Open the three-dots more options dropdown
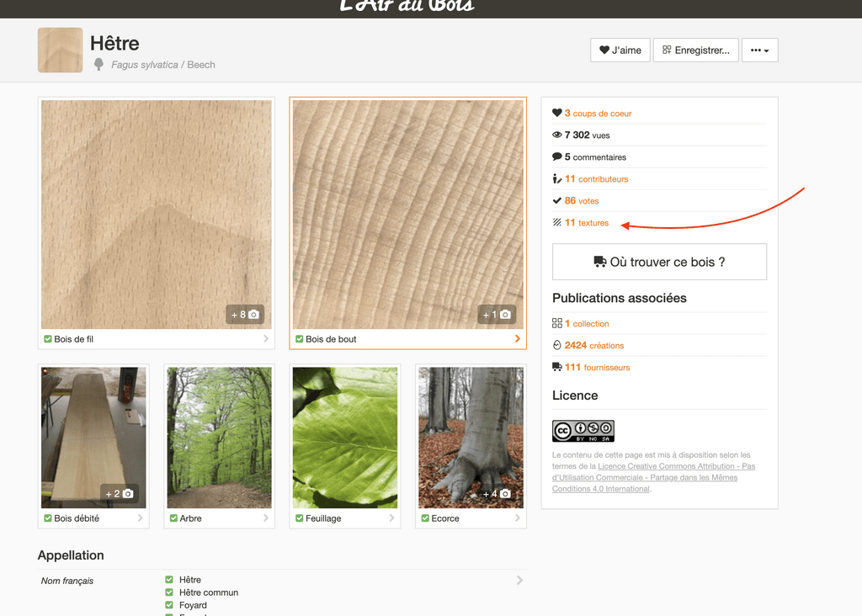The image size is (862, 616). pos(760,50)
